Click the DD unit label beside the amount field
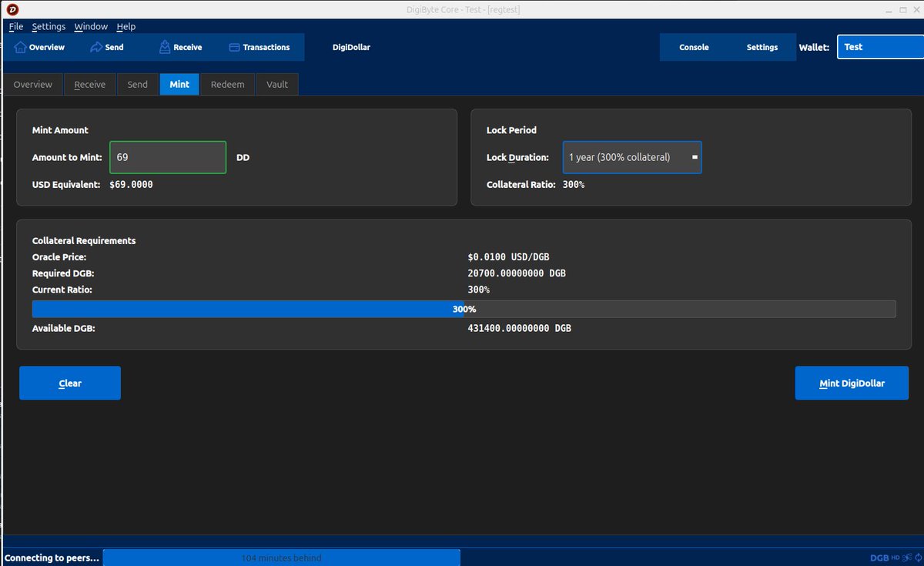This screenshot has width=924, height=566. [243, 157]
